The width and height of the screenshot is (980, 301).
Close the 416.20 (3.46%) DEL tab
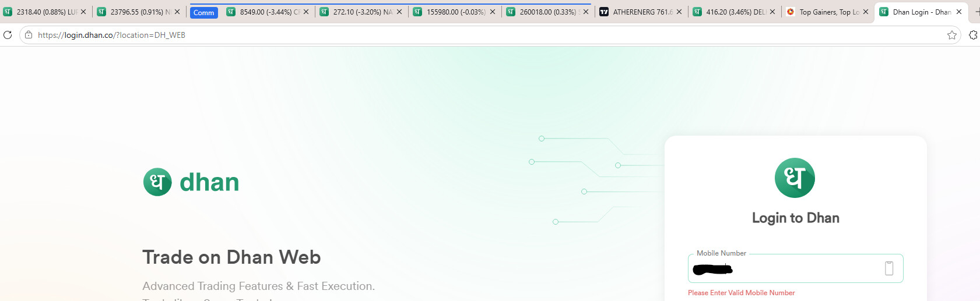(x=772, y=12)
